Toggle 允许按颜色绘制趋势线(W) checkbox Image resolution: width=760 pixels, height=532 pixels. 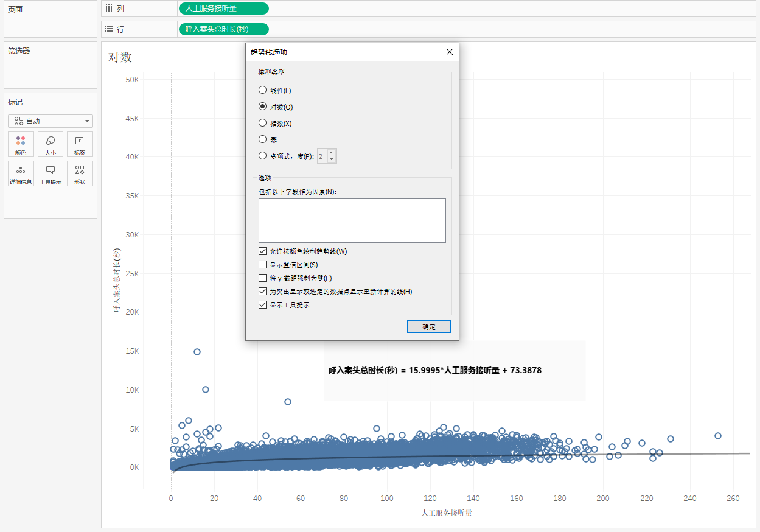[x=262, y=251]
